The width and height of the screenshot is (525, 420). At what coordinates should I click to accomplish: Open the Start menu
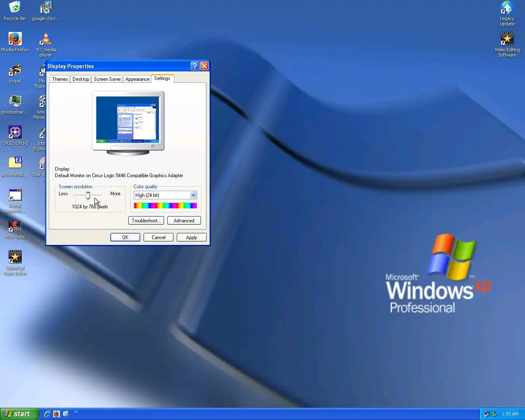(19, 414)
